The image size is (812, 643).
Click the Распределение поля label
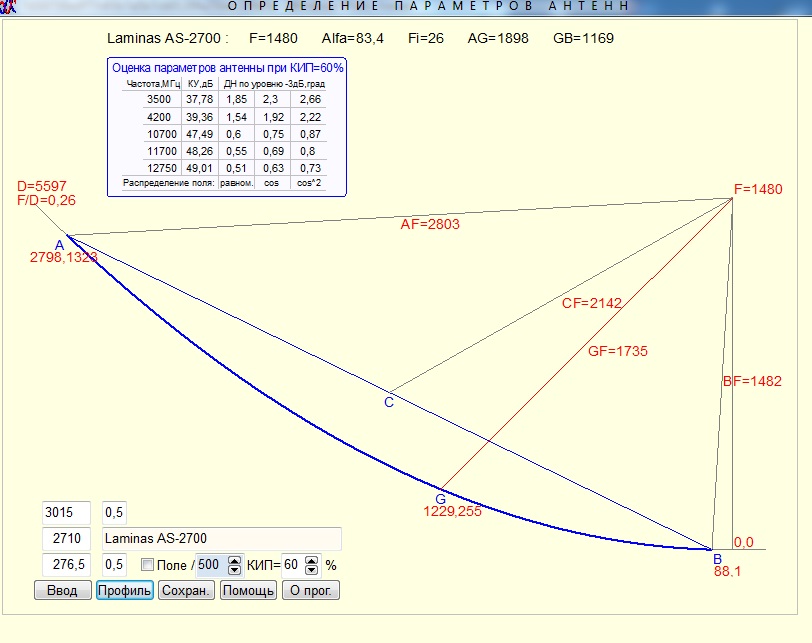(x=168, y=183)
